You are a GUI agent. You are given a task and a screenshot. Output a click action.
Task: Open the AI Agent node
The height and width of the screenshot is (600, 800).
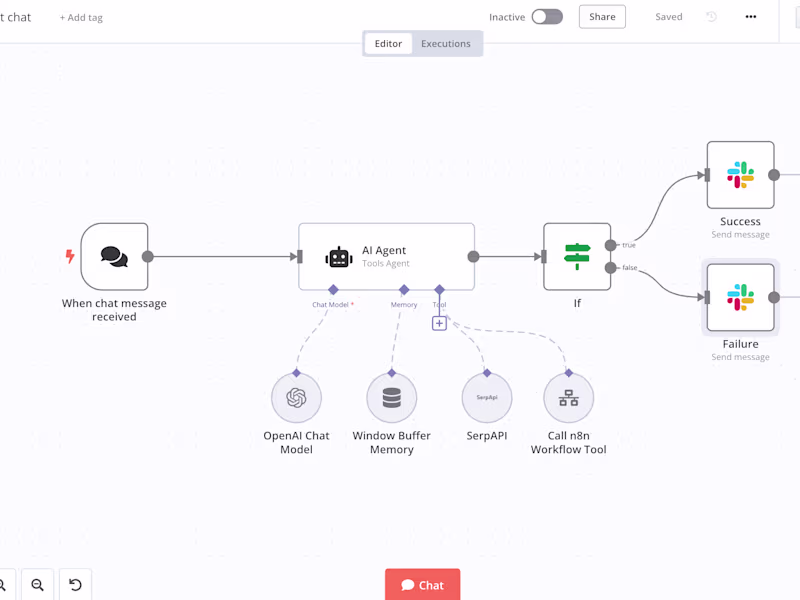tap(386, 256)
